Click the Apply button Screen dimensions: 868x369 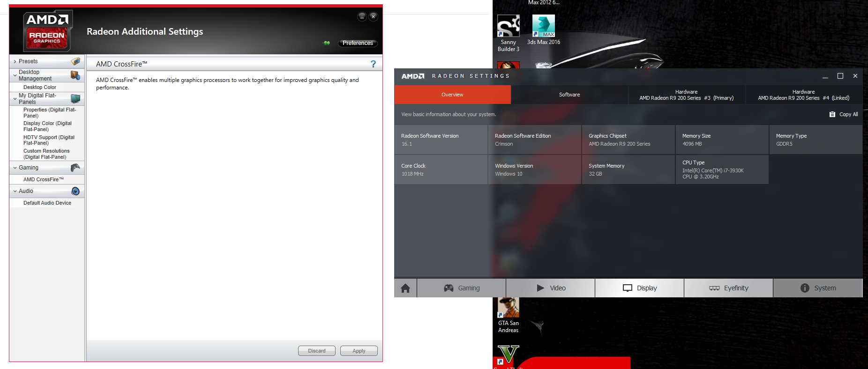pyautogui.click(x=359, y=351)
